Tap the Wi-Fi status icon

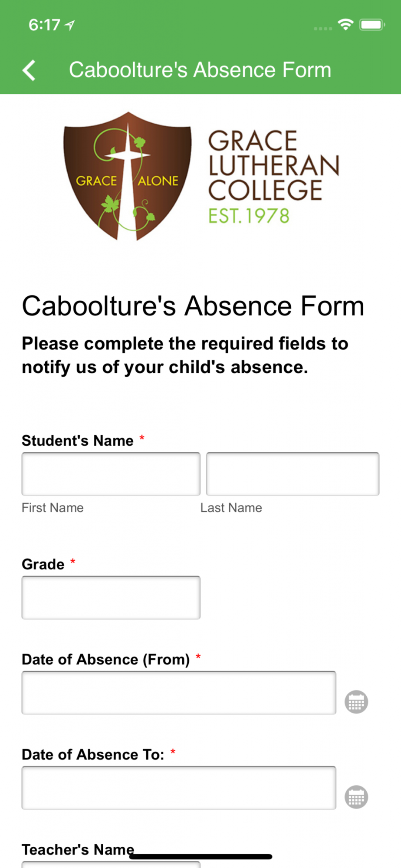(346, 25)
